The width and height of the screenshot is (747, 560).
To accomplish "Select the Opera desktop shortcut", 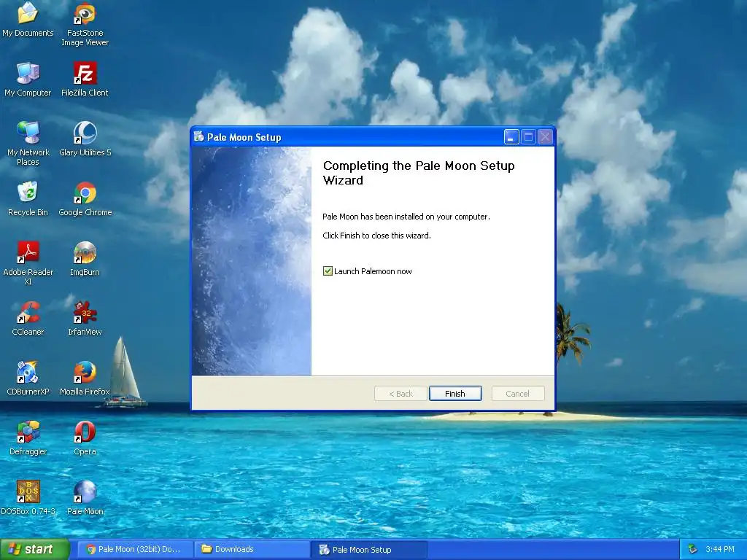I will (x=85, y=438).
